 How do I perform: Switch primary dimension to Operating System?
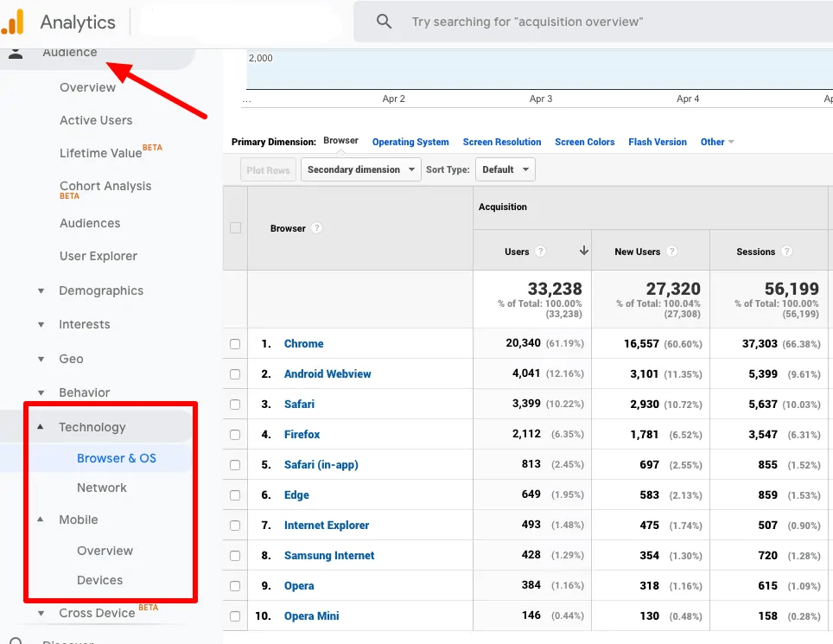click(410, 142)
